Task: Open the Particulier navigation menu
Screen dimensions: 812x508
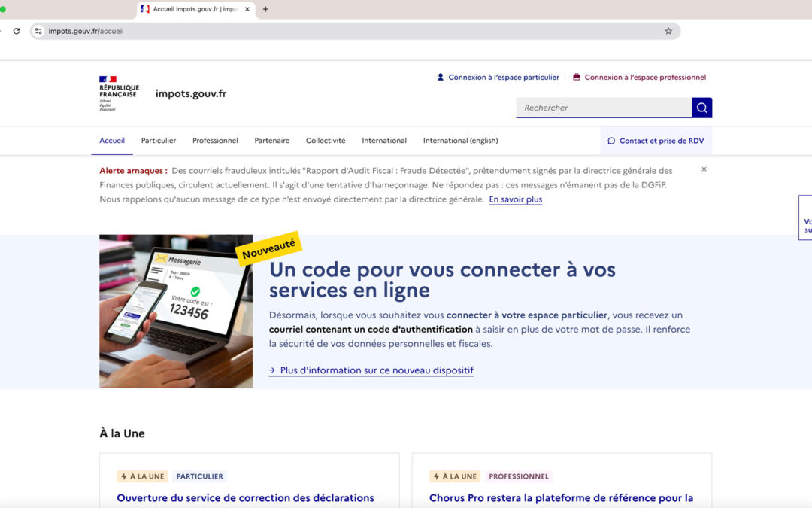Action: click(159, 141)
